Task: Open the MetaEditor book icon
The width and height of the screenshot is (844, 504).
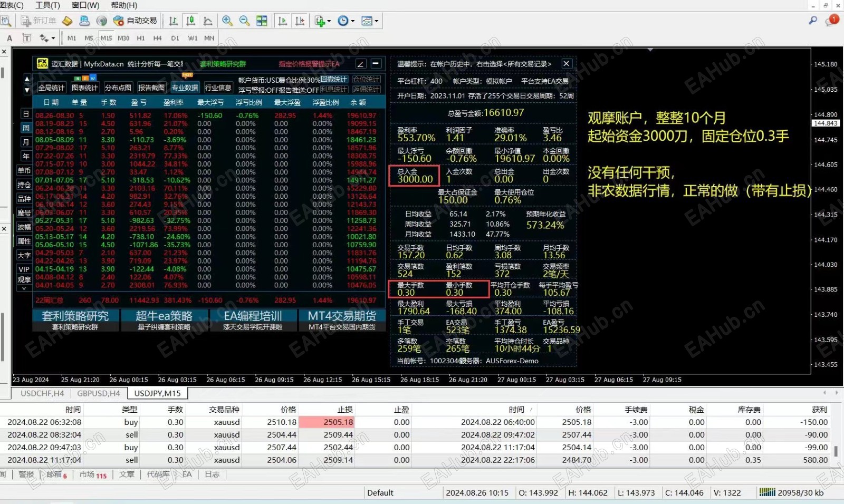Action: pos(67,21)
